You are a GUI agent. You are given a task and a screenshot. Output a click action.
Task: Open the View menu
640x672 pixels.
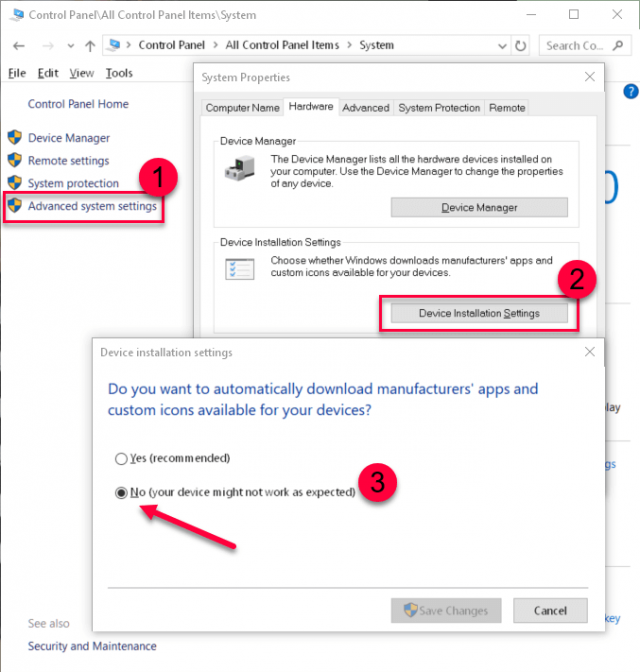[x=81, y=73]
